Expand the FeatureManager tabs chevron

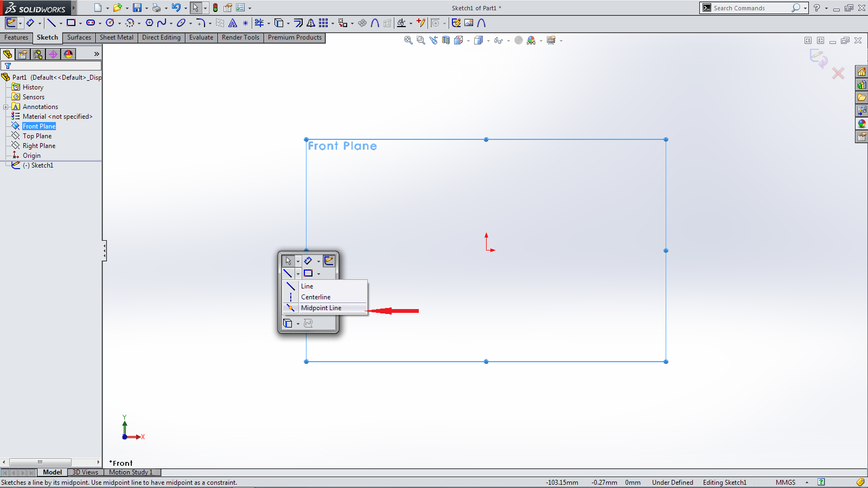(x=97, y=54)
